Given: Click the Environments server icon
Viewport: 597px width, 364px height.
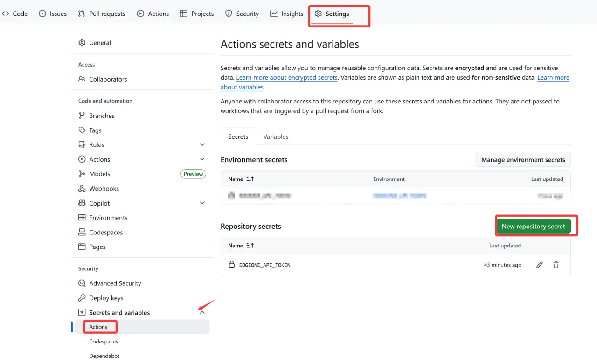Looking at the screenshot, I should coord(82,218).
